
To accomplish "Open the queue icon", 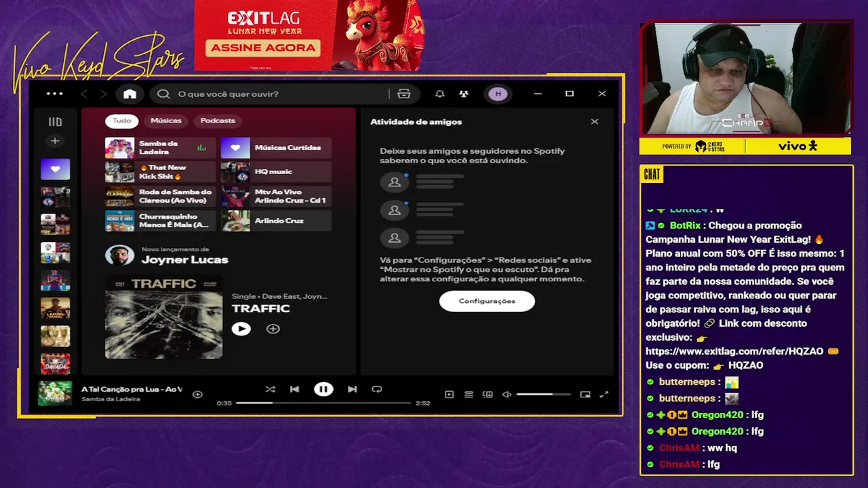I will pyautogui.click(x=469, y=394).
